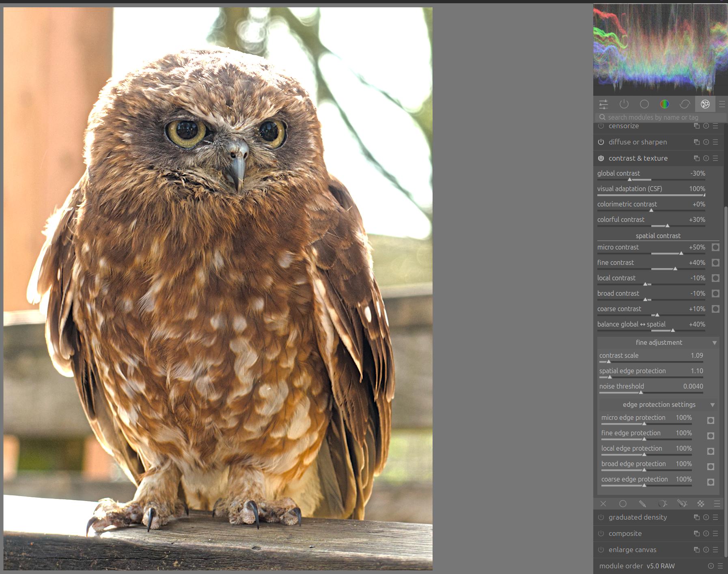
Task: Switch to the color modules group tab
Action: pyautogui.click(x=665, y=104)
